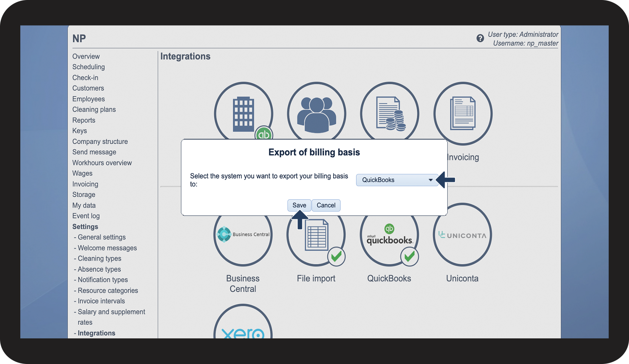629x364 pixels.
Task: Open the Employees page
Action: pyautogui.click(x=88, y=99)
